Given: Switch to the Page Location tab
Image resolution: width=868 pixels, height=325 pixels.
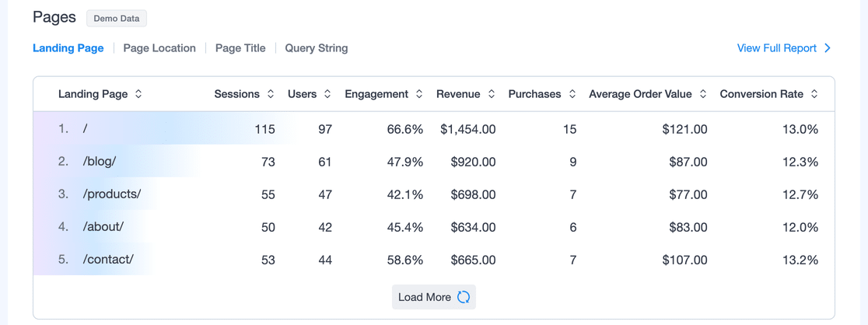Looking at the screenshot, I should pyautogui.click(x=159, y=48).
